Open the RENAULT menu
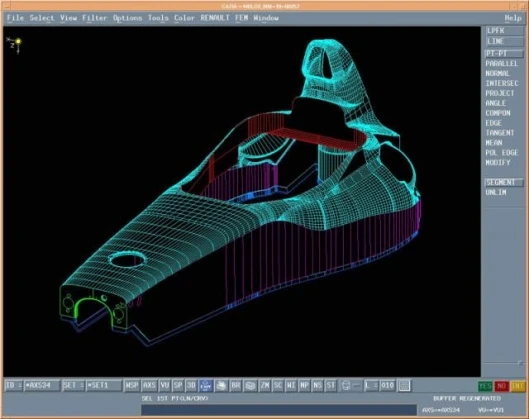 [x=215, y=18]
